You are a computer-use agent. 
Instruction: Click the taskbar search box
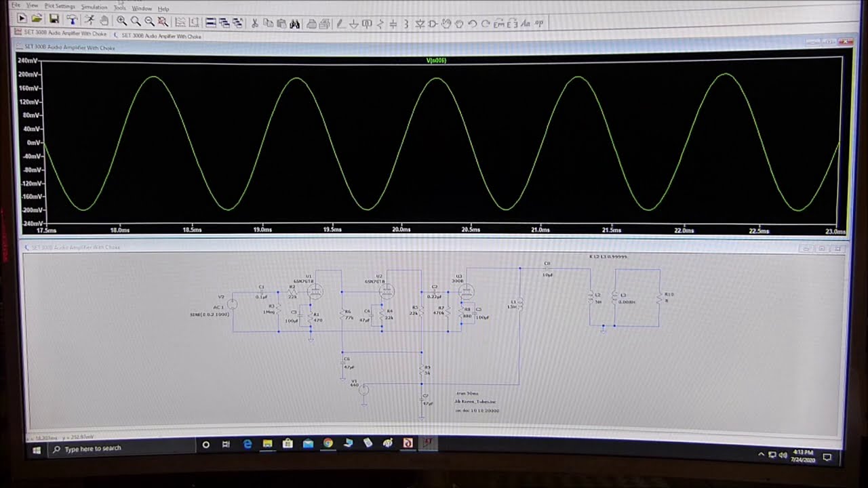click(121, 447)
